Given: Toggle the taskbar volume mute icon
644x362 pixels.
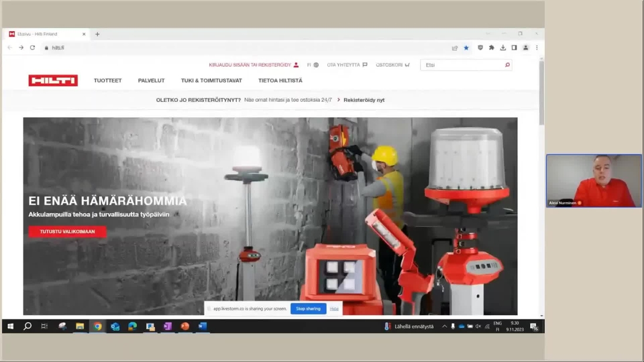Looking at the screenshot, I should tap(478, 326).
